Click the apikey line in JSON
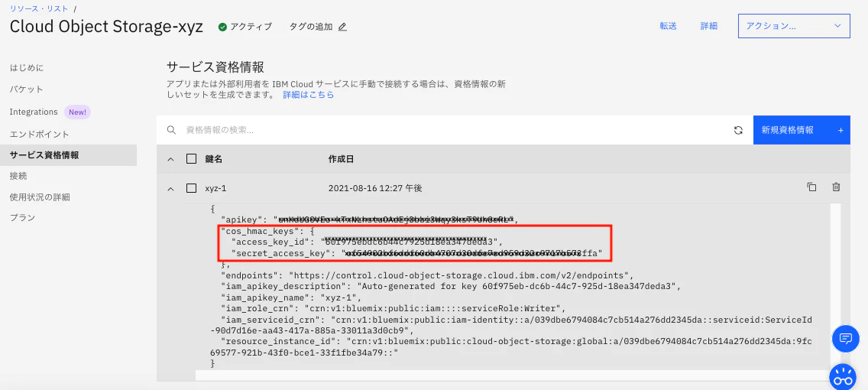This screenshot has width=868, height=390. (370, 219)
